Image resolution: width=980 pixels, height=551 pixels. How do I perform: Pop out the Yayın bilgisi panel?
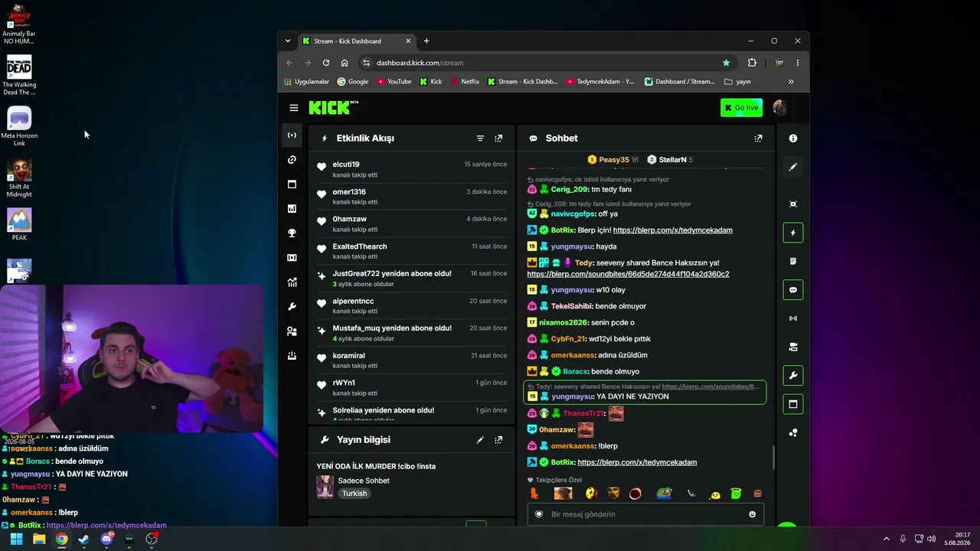pos(498,440)
